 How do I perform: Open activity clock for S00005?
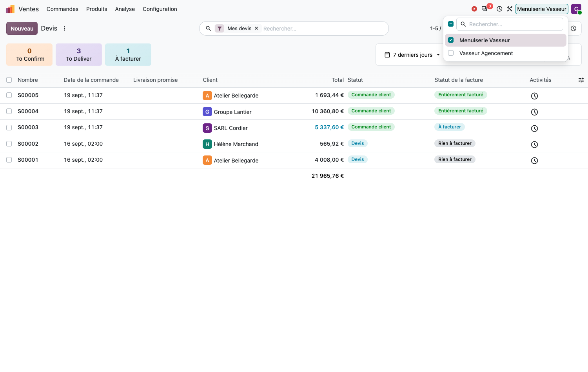(x=534, y=96)
